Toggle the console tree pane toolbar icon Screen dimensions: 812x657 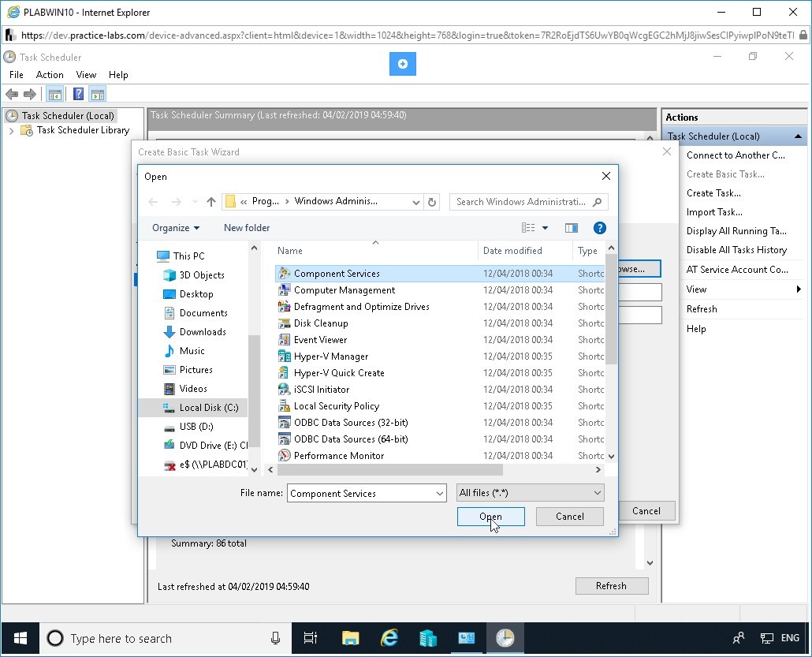[54, 95]
